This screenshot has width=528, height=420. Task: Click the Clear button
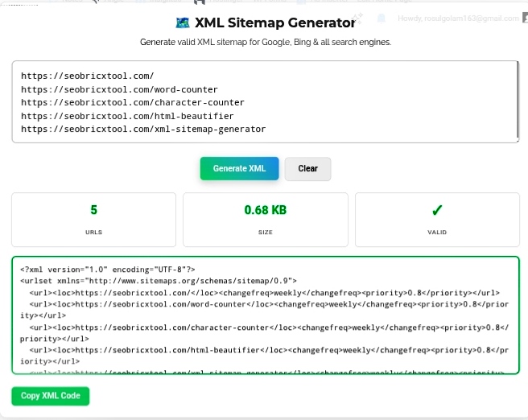(x=307, y=169)
